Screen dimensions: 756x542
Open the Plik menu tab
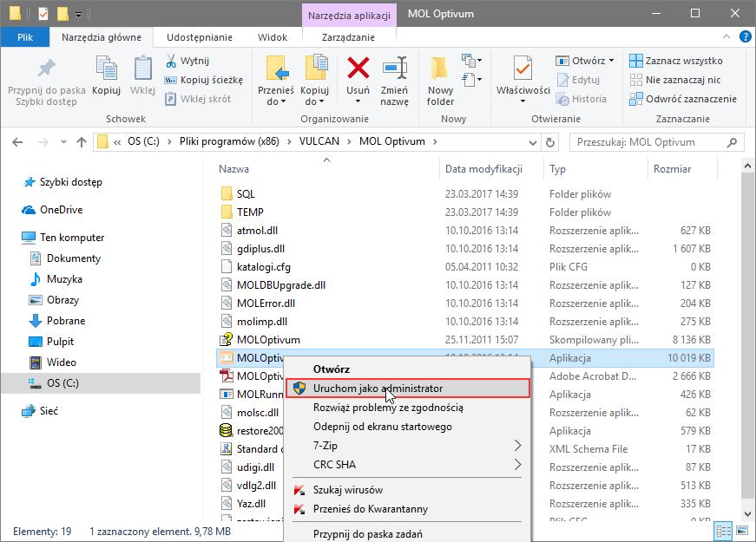pyautogui.click(x=25, y=37)
